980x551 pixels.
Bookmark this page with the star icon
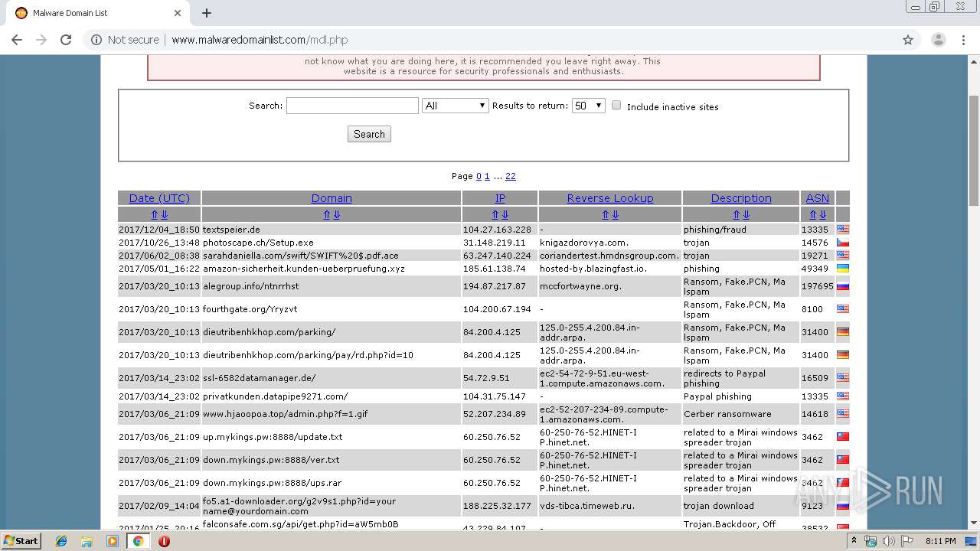908,40
